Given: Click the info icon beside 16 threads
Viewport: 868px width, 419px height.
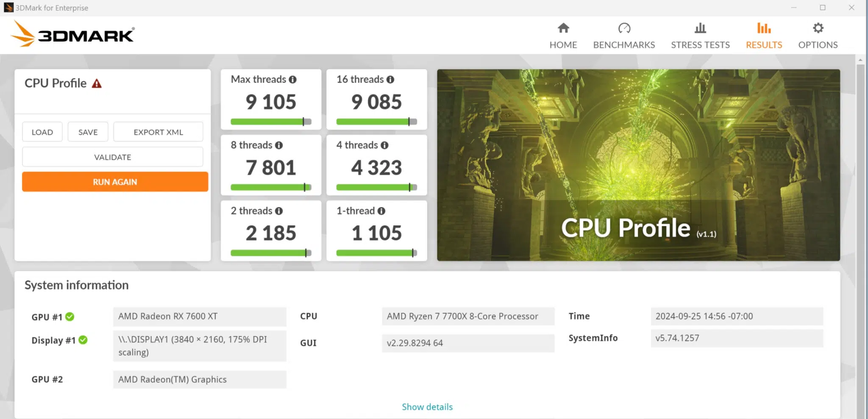Looking at the screenshot, I should tap(390, 80).
